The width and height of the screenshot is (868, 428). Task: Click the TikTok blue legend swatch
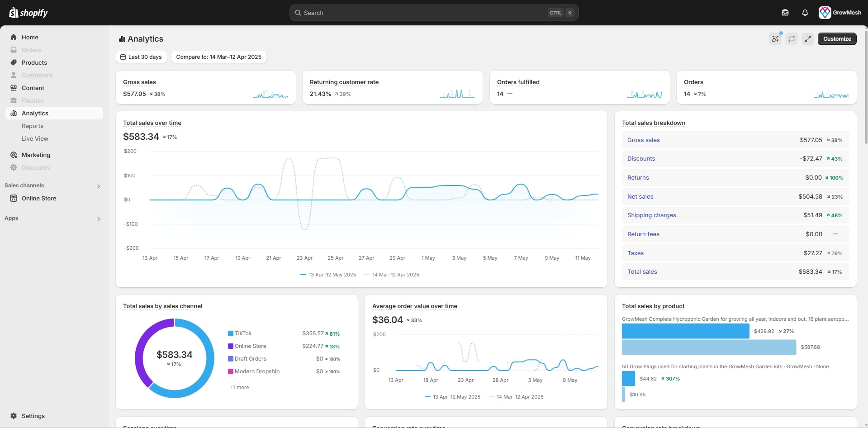pyautogui.click(x=231, y=333)
